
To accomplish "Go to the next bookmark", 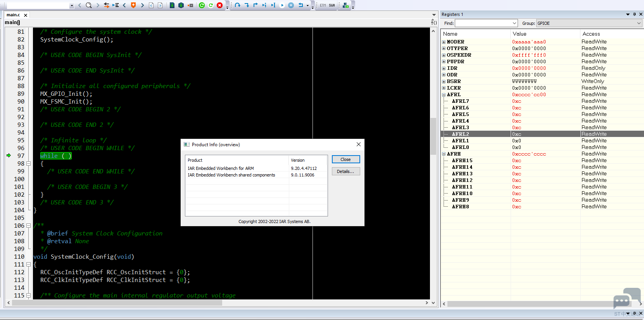I will (142, 5).
